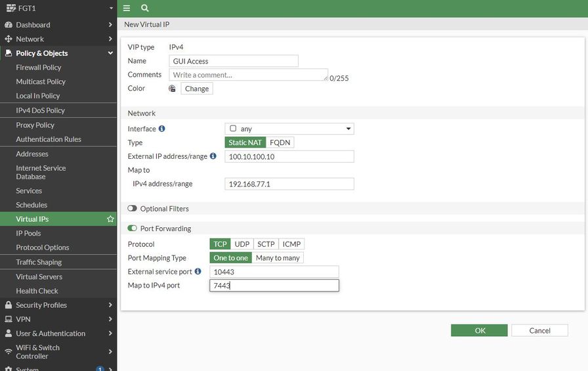Click info icon beside External service port
This screenshot has height=371, width=588.
(x=198, y=271)
